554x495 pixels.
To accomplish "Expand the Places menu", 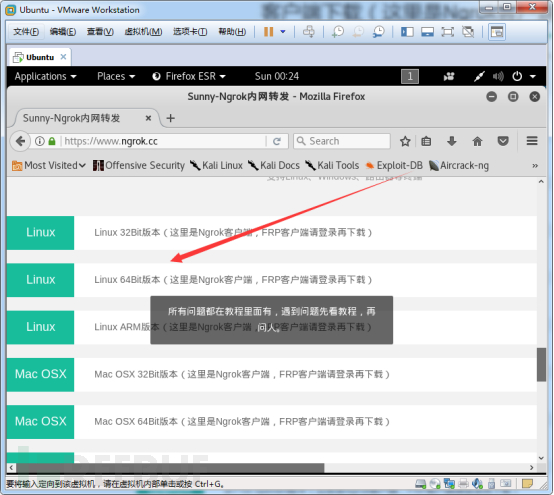I will (x=116, y=76).
